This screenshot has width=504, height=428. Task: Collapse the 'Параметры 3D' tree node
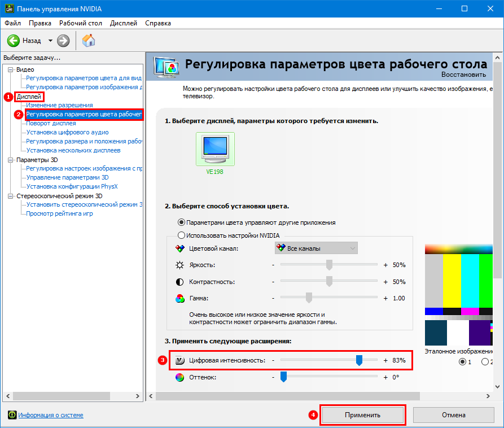[11, 160]
